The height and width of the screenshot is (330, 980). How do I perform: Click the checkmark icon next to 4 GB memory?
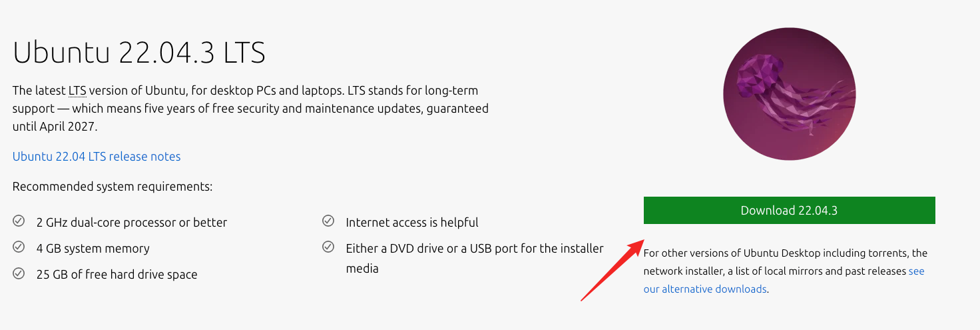19,247
